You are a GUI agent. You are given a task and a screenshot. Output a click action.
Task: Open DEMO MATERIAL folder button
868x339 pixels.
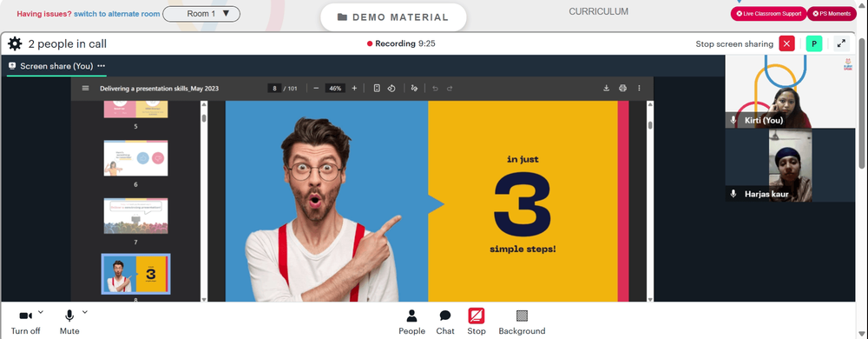coord(393,17)
